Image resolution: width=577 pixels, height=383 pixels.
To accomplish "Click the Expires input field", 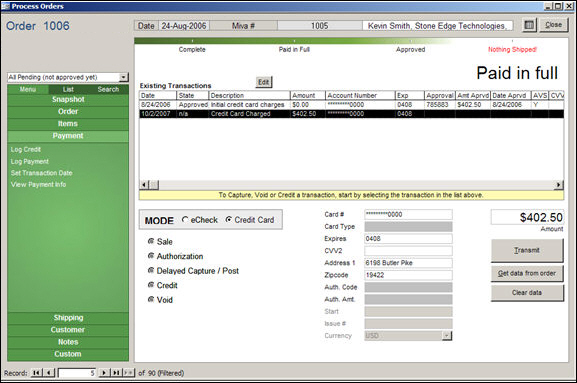I will (408, 239).
